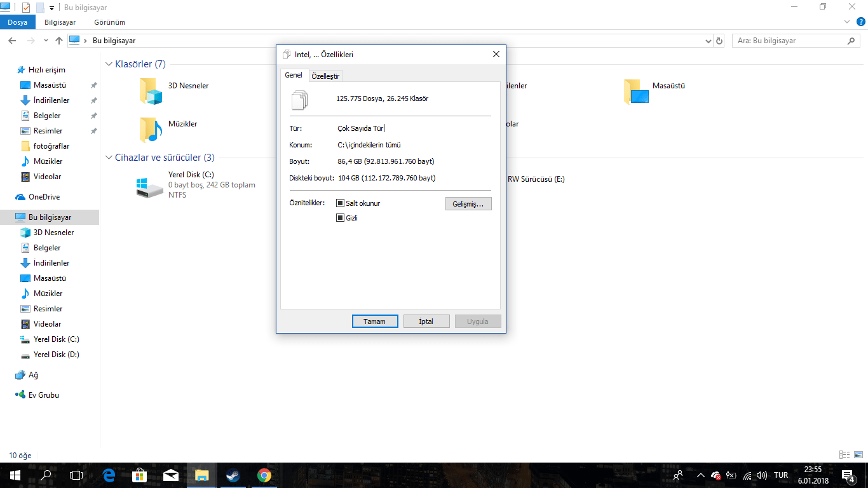Switch to details view in status bar
This screenshot has height=488, width=868.
point(844,455)
